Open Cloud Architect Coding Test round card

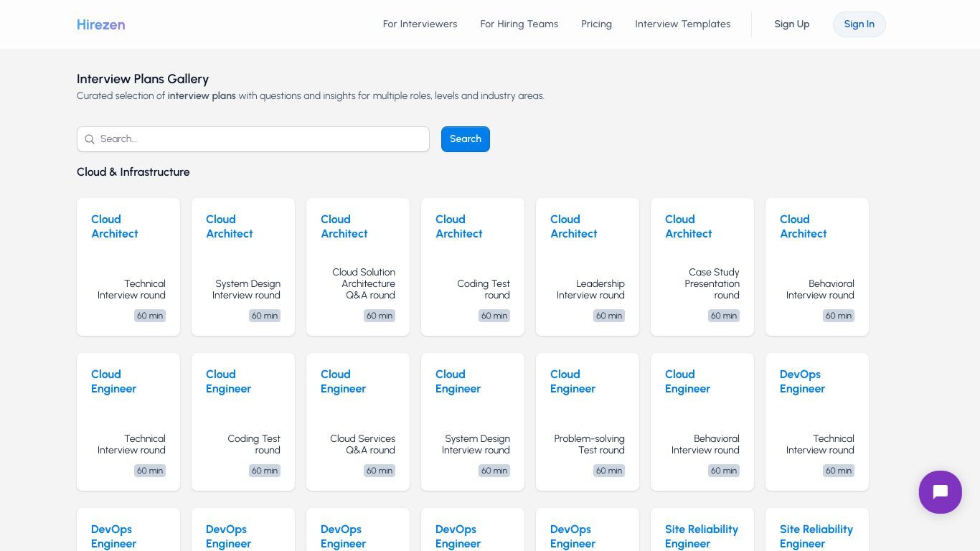point(473,267)
